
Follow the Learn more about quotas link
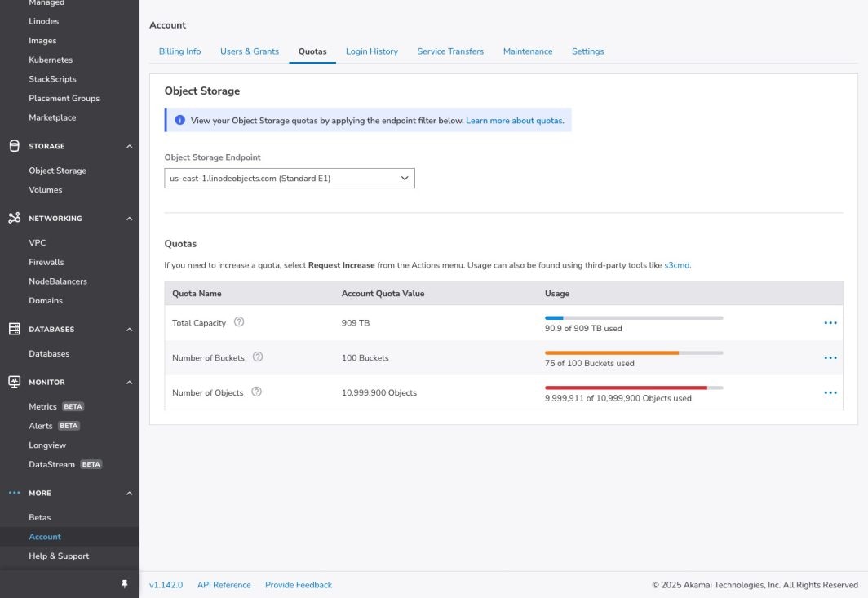[514, 121]
